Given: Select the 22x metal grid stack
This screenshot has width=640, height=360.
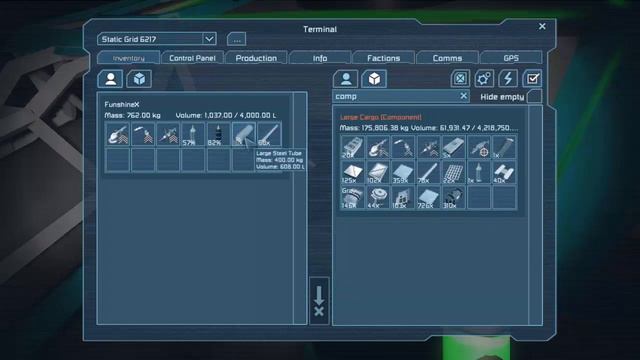Looking at the screenshot, I should point(453,172).
